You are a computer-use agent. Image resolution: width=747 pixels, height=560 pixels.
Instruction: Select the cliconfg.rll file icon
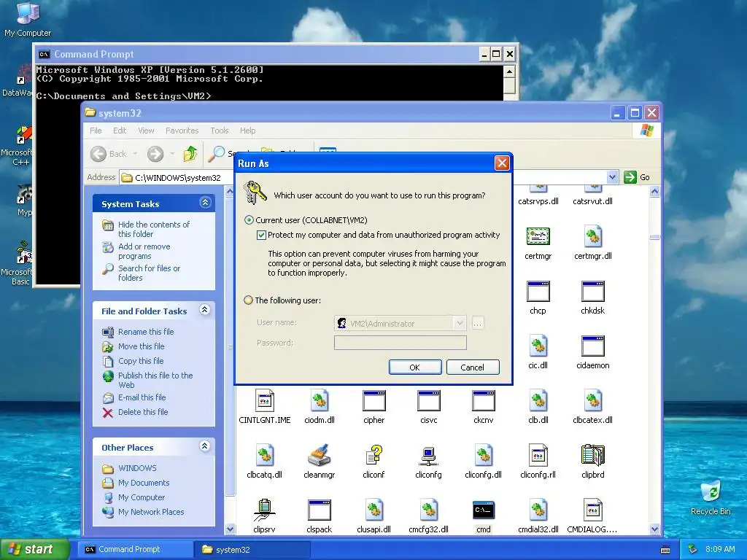pos(538,455)
